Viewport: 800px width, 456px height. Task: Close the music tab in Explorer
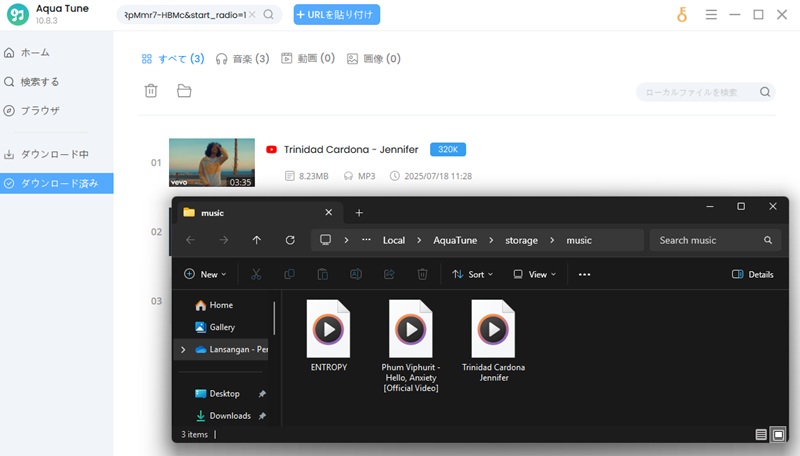tap(329, 212)
